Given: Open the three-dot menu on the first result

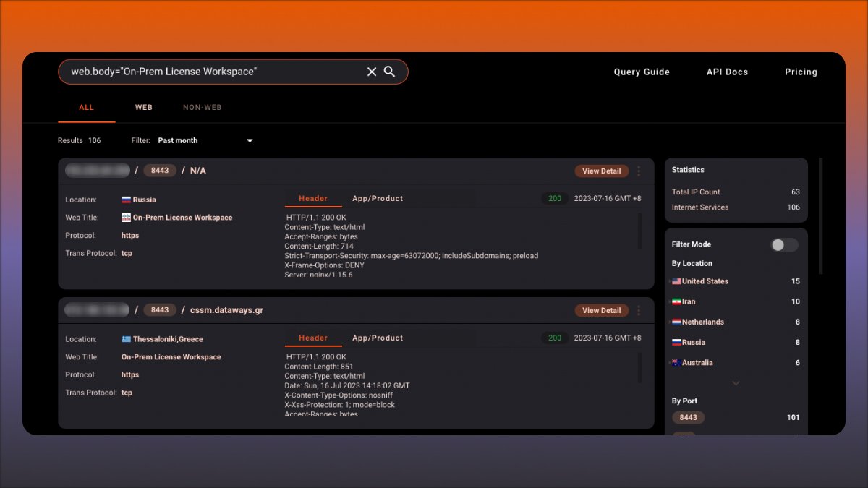Looking at the screenshot, I should tap(639, 171).
